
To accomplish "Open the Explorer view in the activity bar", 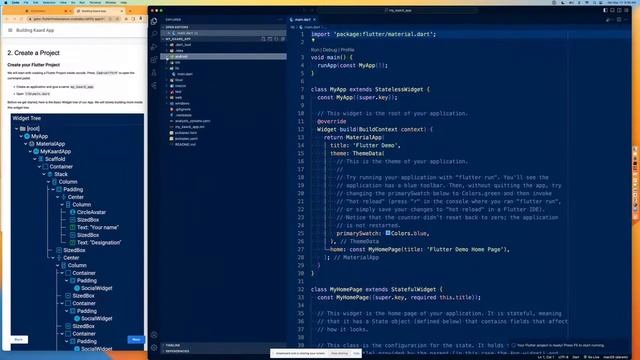I will click(x=154, y=21).
